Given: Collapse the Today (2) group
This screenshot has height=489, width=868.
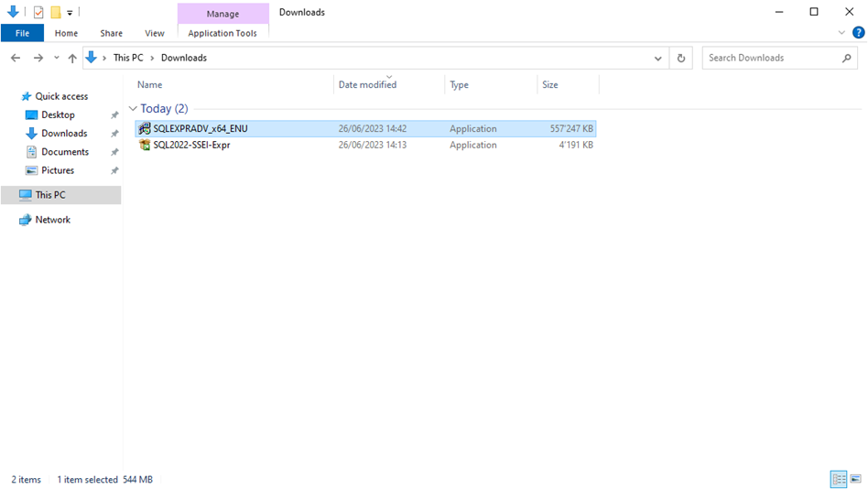Looking at the screenshot, I should 133,109.
